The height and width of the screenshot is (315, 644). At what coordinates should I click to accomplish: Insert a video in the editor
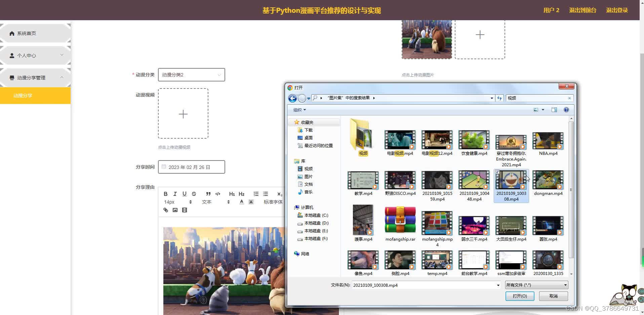[x=184, y=210]
